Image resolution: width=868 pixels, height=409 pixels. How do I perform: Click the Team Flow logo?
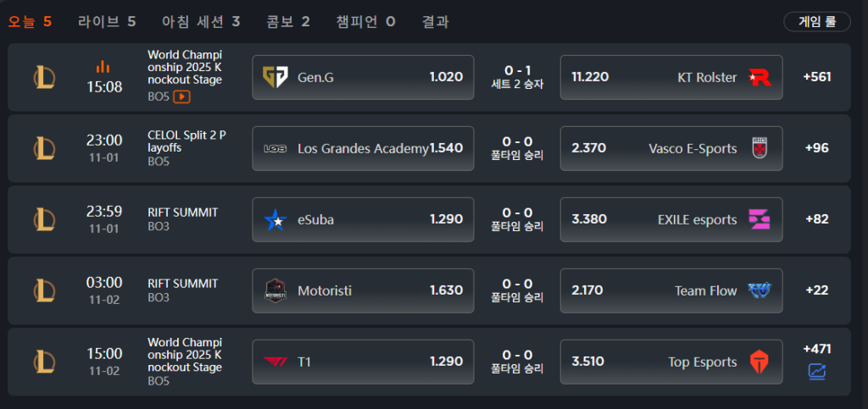point(759,290)
